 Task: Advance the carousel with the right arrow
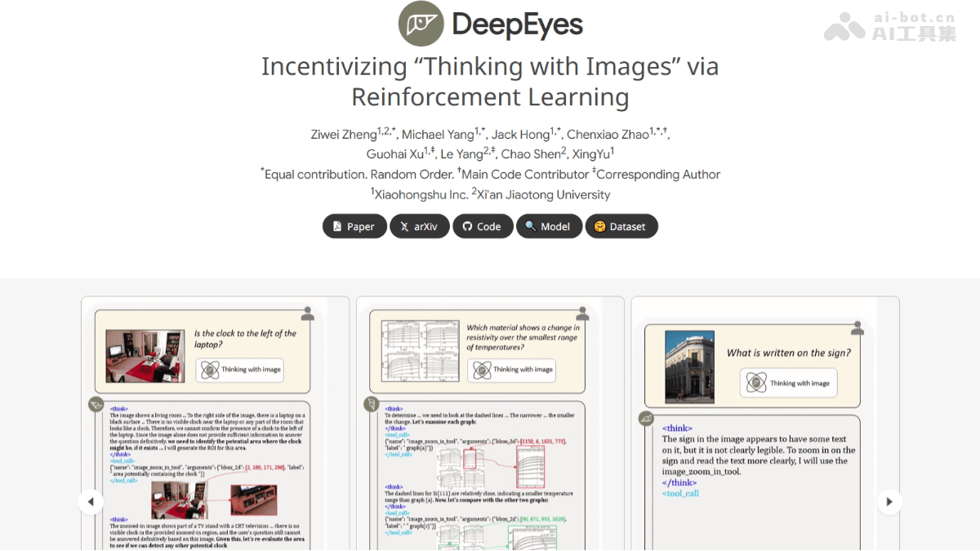click(x=889, y=502)
